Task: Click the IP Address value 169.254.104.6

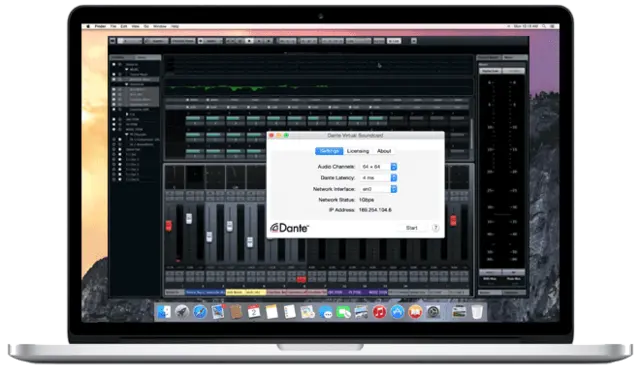Action: (375, 210)
